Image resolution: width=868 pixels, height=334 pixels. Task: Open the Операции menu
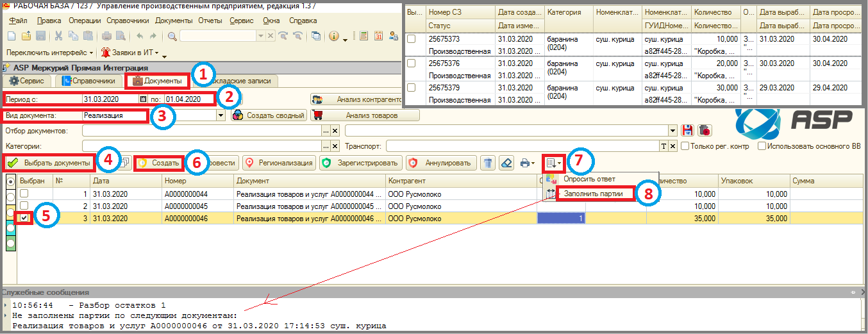coord(84,21)
